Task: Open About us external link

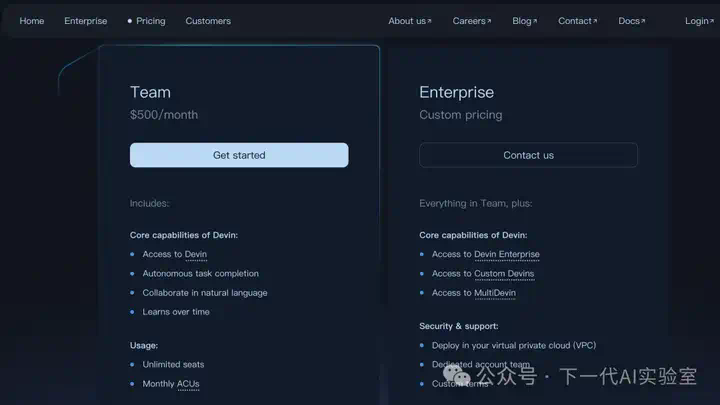Action: 410,21
